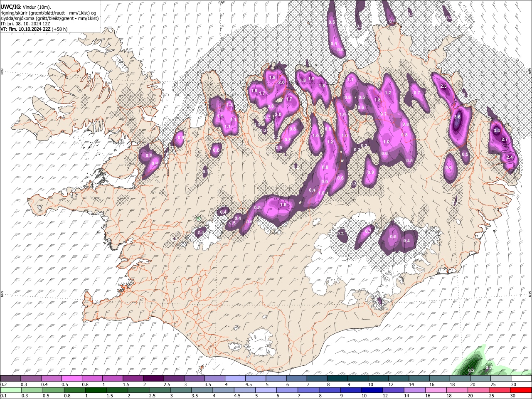Click the snow legend swatch labeled 7
The image size is (532, 399).
[317, 379]
